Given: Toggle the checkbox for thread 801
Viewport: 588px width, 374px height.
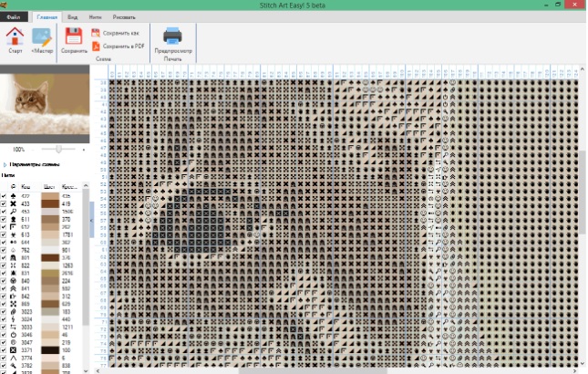Looking at the screenshot, I should tap(4, 257).
